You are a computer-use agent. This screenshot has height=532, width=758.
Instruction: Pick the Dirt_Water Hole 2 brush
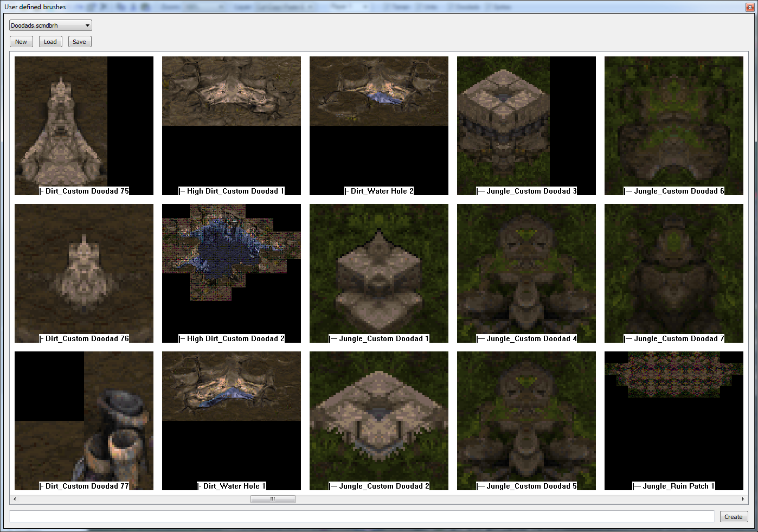tap(379, 126)
